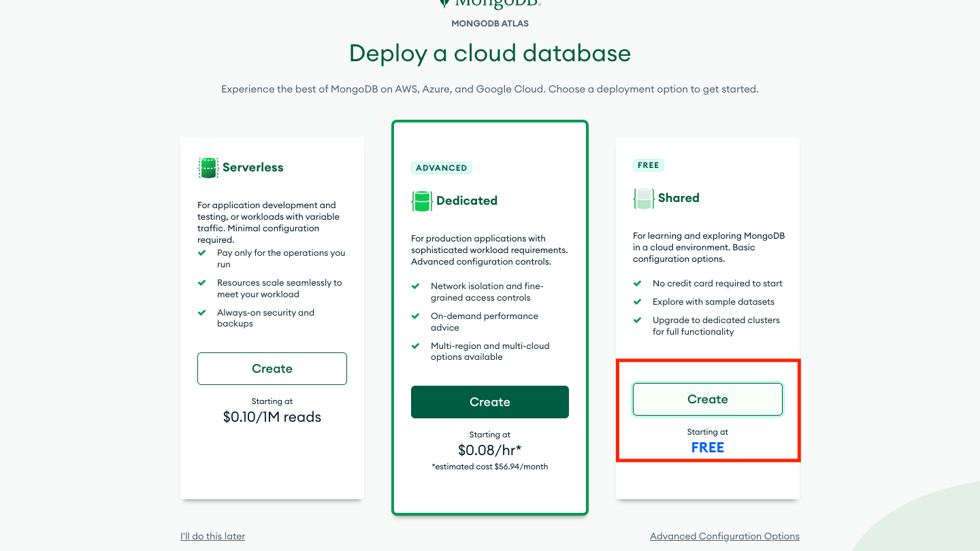Click the MongoDB leaf logo at top
The height and width of the screenshot is (551, 980).
[445, 3]
